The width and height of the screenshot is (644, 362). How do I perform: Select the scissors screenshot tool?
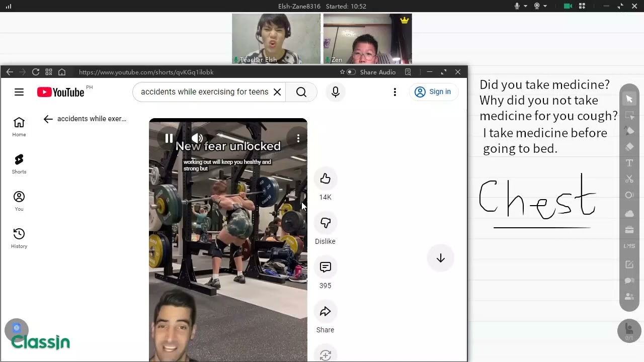click(629, 179)
